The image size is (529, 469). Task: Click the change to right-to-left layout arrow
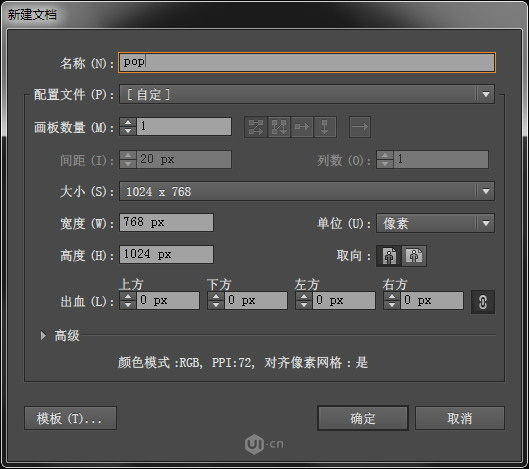click(360, 127)
